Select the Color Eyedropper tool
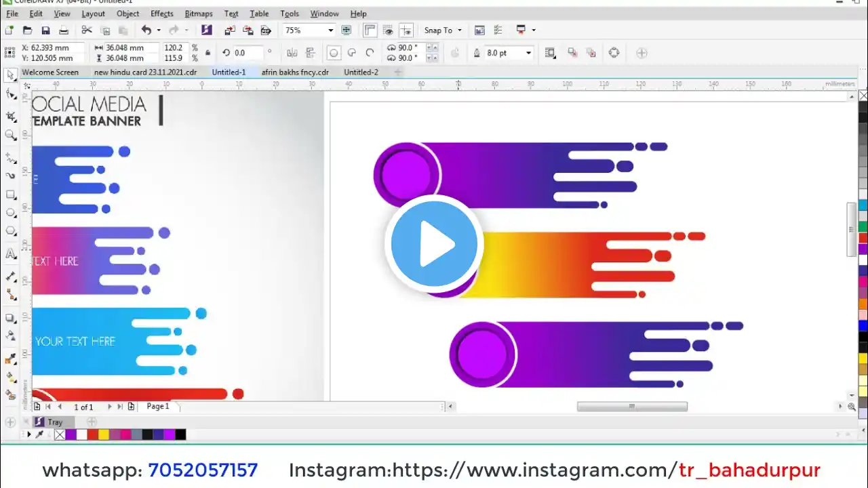This screenshot has height=488, width=868. (x=10, y=359)
